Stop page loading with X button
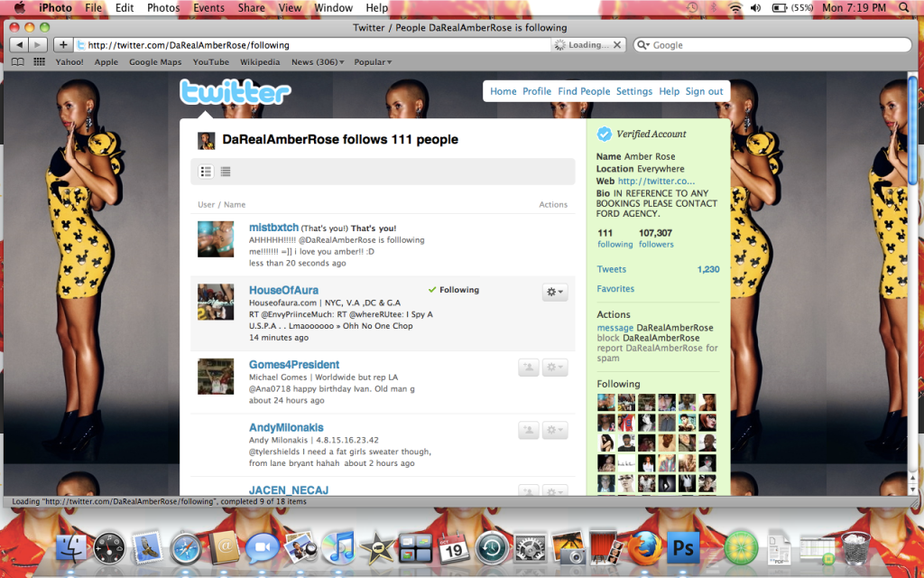 [616, 45]
